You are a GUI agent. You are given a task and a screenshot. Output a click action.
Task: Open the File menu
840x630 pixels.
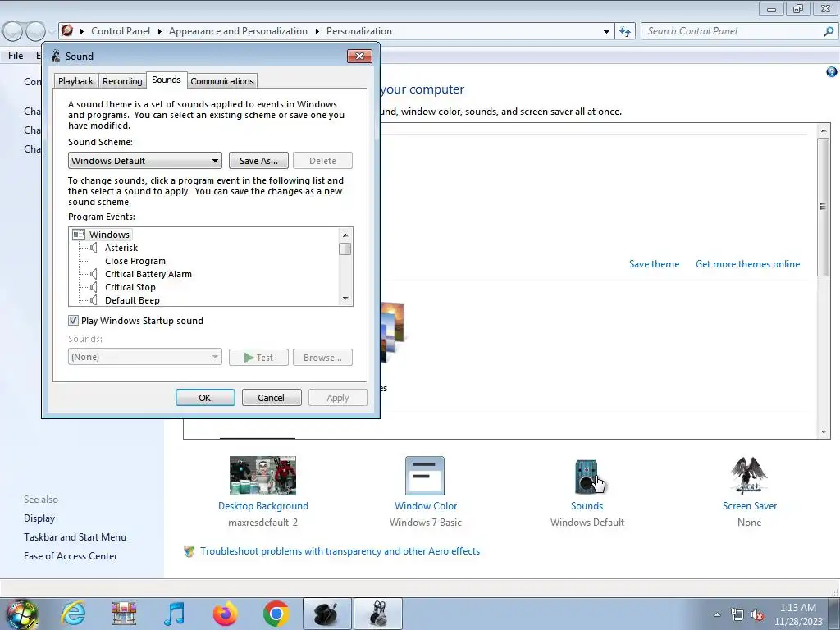click(16, 55)
